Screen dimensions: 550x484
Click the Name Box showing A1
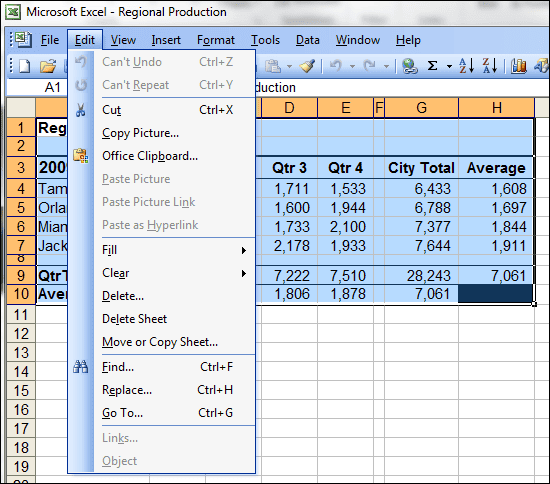(x=37, y=87)
